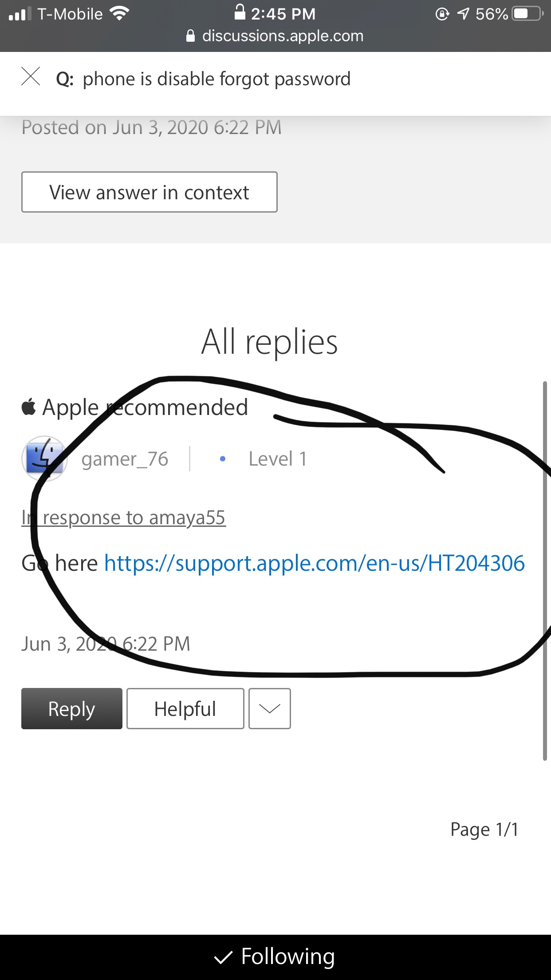Click View answer in context button
Image resolution: width=551 pixels, height=980 pixels.
150,192
